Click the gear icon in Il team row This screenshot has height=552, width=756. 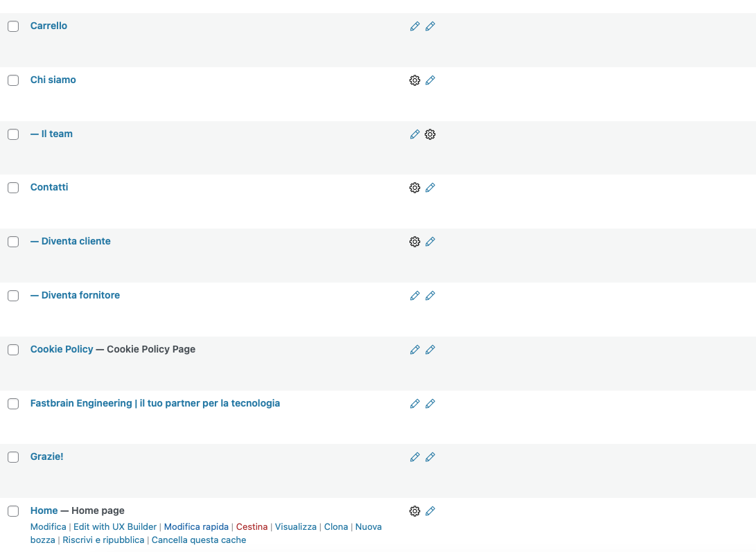pyautogui.click(x=430, y=134)
